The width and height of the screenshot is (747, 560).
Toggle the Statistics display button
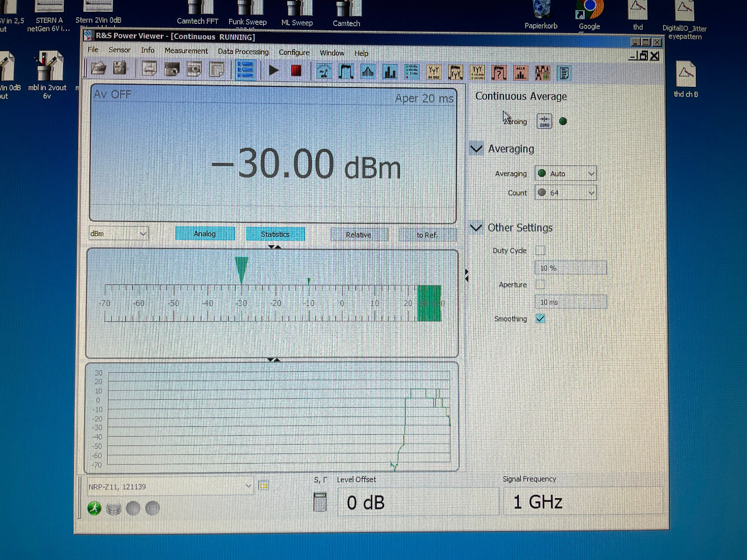pos(275,234)
